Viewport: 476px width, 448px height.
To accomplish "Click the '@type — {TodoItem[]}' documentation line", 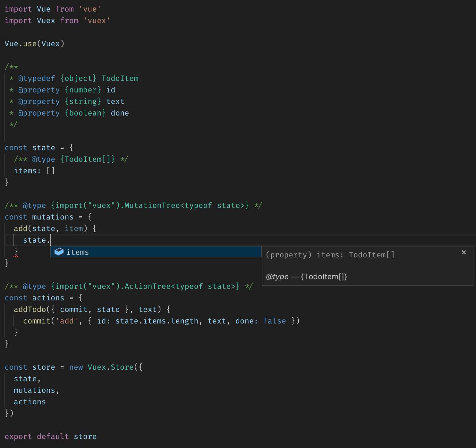I will 306,277.
